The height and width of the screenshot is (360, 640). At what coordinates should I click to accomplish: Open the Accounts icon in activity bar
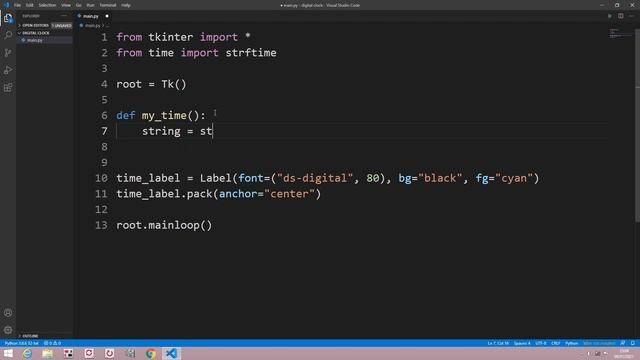(x=8, y=313)
